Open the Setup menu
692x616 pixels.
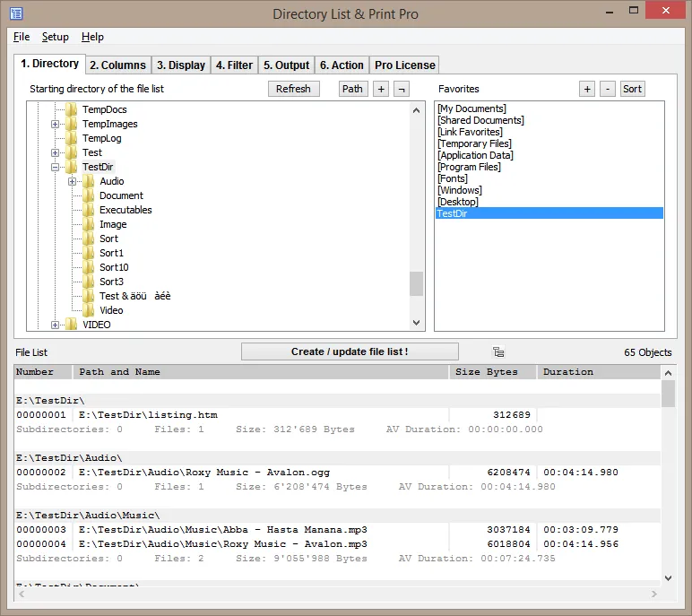[x=56, y=37]
